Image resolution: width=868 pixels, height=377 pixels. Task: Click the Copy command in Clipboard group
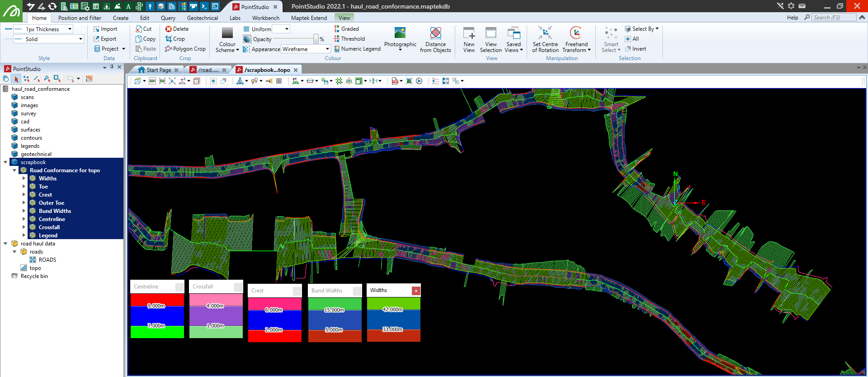pyautogui.click(x=146, y=39)
